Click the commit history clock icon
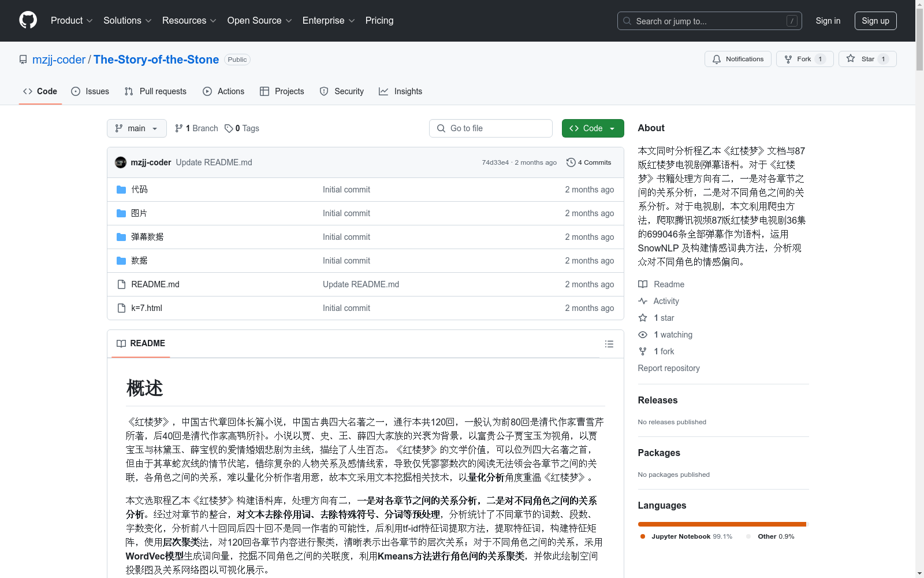This screenshot has width=924, height=578. point(571,162)
